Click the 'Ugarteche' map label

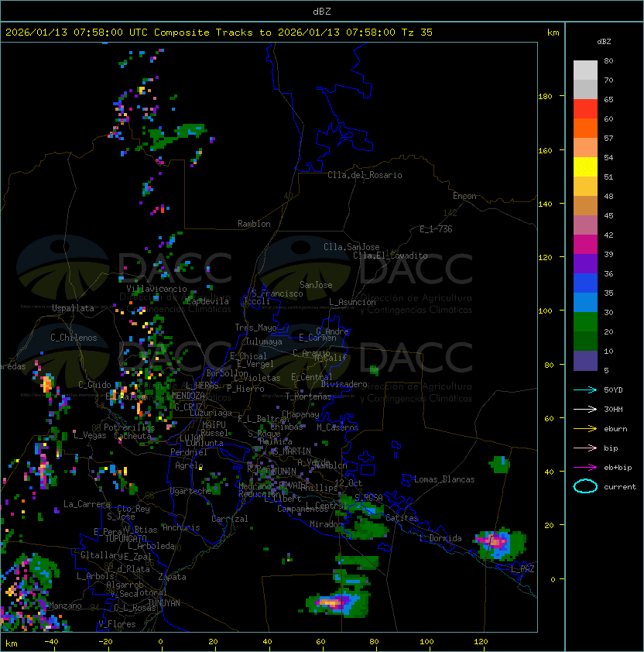[191, 491]
